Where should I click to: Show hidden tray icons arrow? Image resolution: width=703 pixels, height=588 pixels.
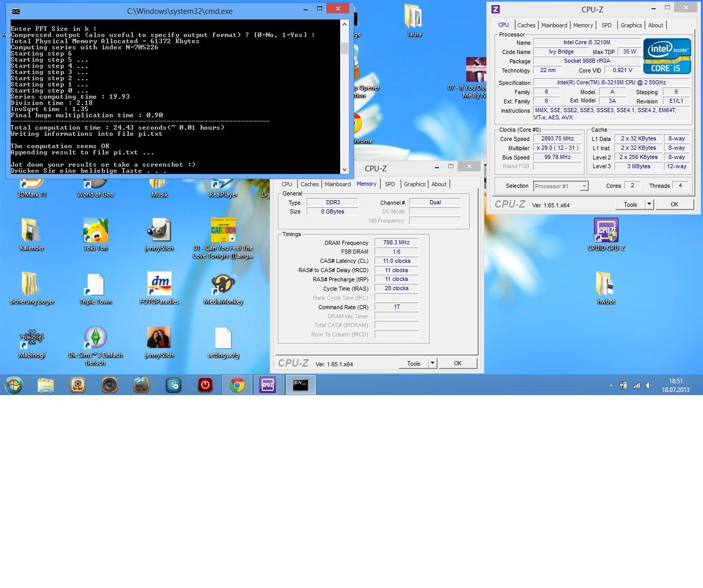[x=611, y=385]
